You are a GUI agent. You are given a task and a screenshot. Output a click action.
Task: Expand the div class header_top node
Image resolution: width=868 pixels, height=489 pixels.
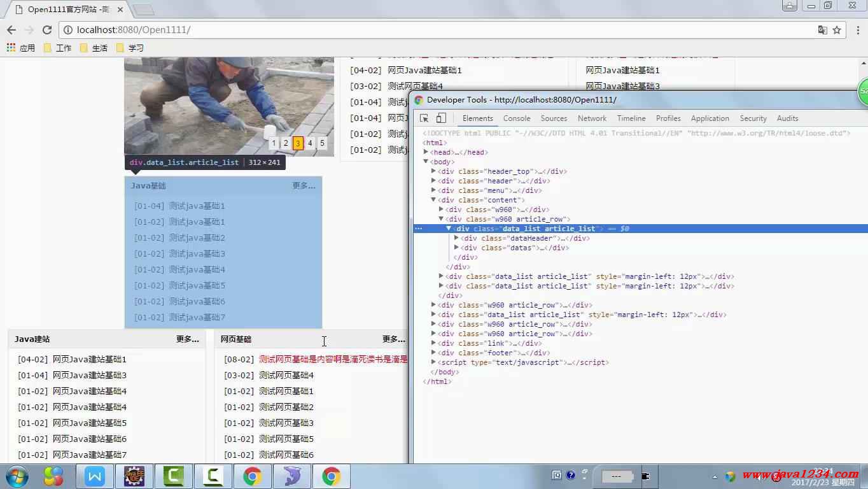click(433, 171)
